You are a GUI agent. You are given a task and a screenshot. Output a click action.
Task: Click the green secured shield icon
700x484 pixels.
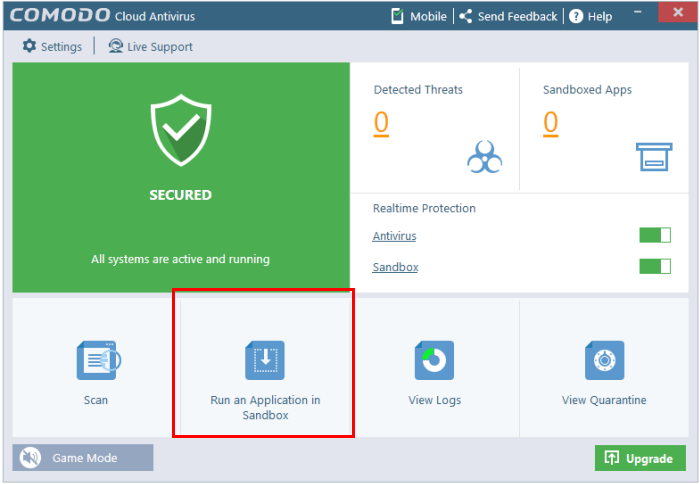point(181,130)
